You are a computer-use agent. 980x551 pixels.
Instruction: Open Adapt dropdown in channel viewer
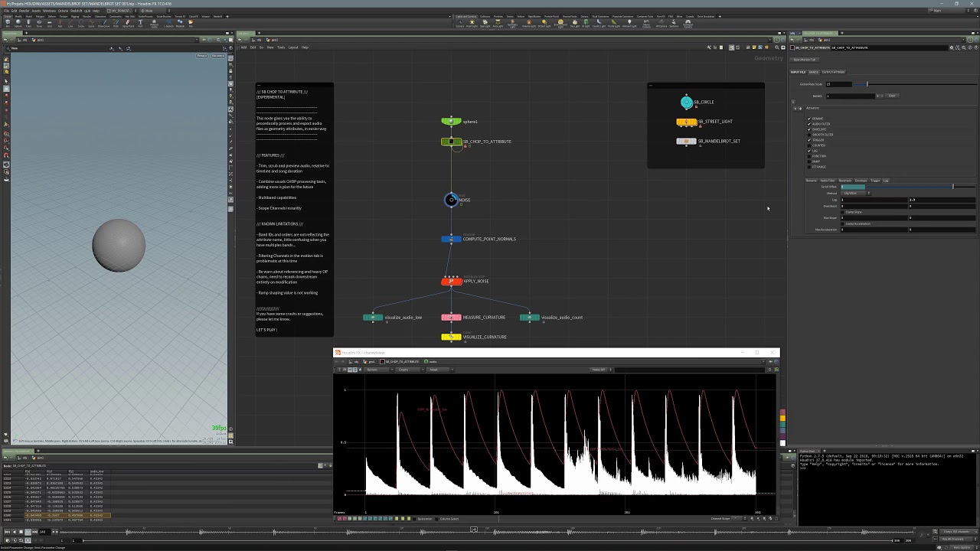441,370
